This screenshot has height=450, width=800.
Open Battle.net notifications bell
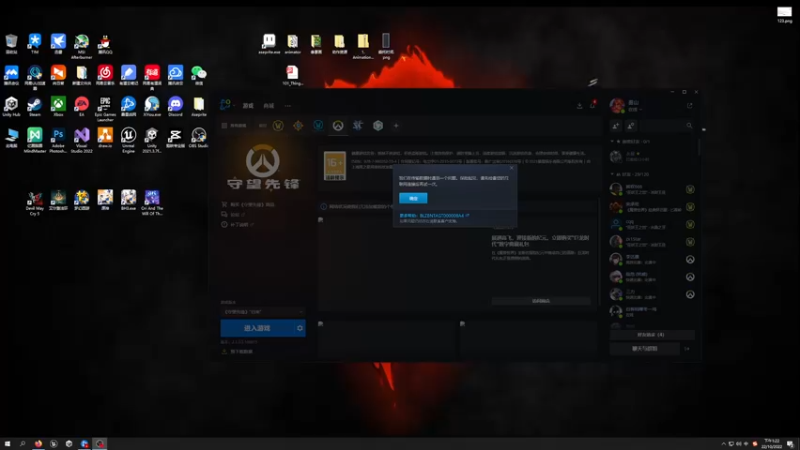(593, 105)
